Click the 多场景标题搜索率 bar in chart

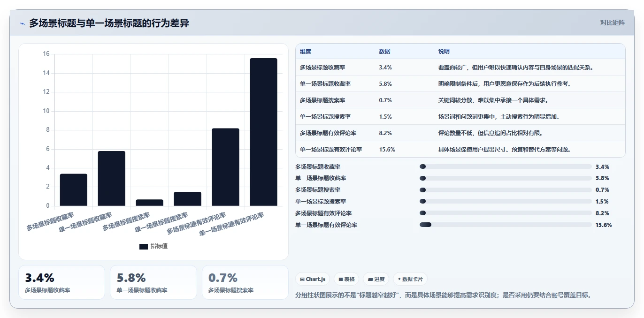pyautogui.click(x=150, y=203)
